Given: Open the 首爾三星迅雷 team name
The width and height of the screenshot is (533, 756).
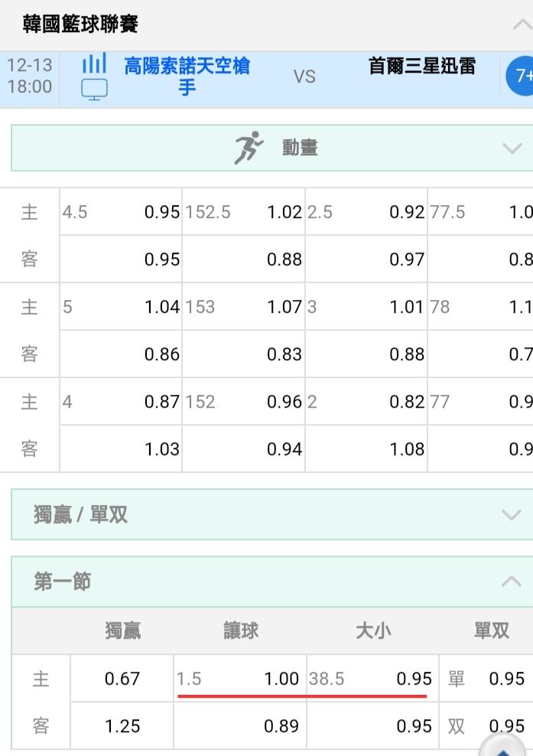Looking at the screenshot, I should coord(421,66).
